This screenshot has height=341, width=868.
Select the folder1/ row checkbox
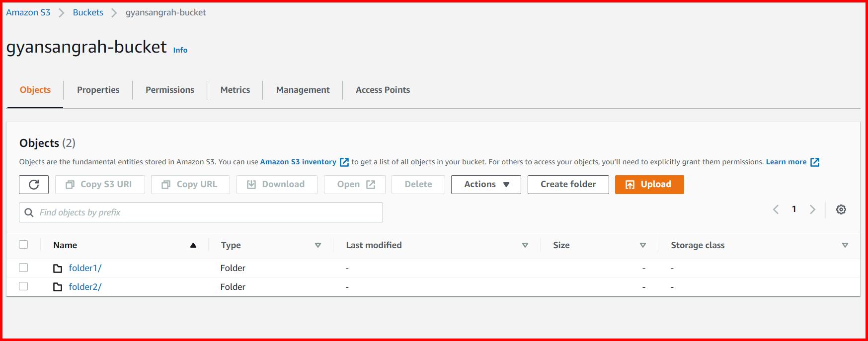[x=23, y=268]
